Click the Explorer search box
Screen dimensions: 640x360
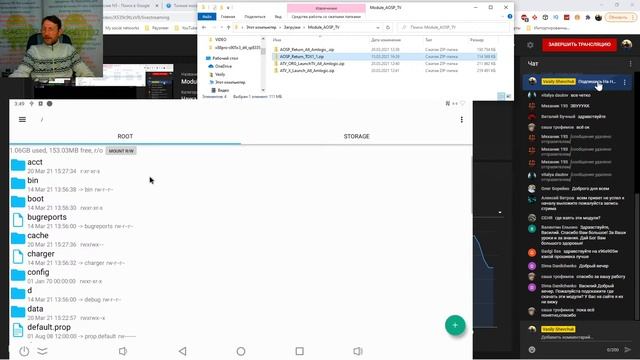(x=453, y=27)
